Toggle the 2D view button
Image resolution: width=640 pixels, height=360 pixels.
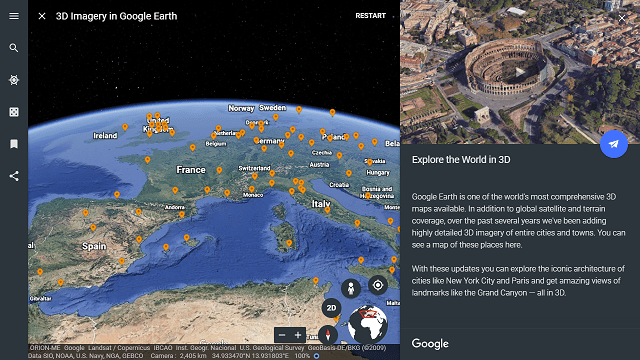coord(331,308)
